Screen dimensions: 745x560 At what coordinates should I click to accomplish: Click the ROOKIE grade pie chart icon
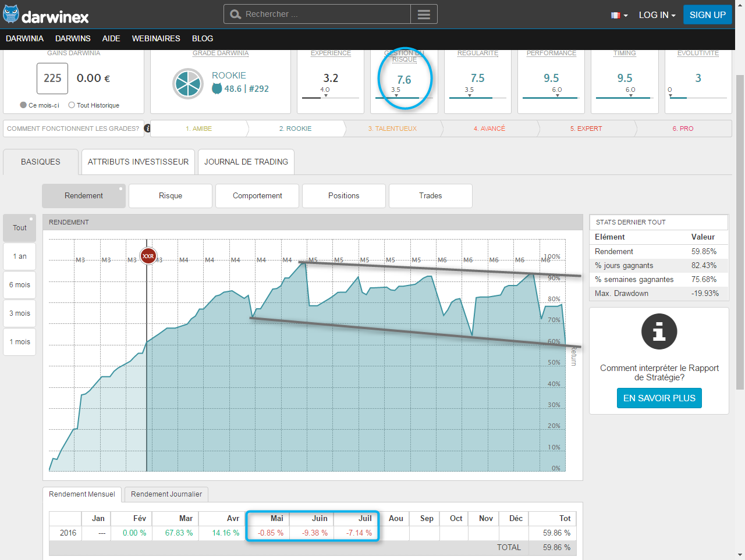pos(187,84)
